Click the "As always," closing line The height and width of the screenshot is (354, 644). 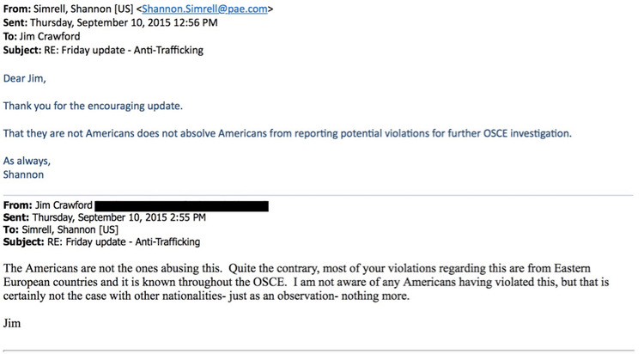coord(27,161)
